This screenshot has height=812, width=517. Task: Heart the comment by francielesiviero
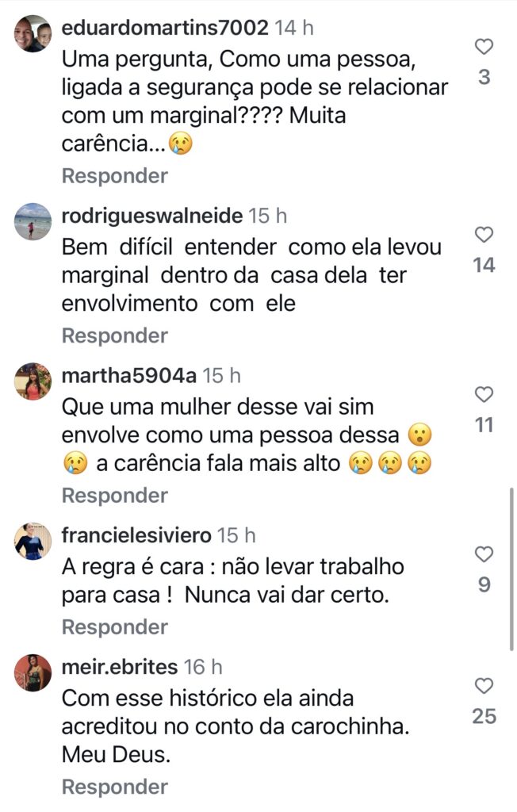coord(484,554)
